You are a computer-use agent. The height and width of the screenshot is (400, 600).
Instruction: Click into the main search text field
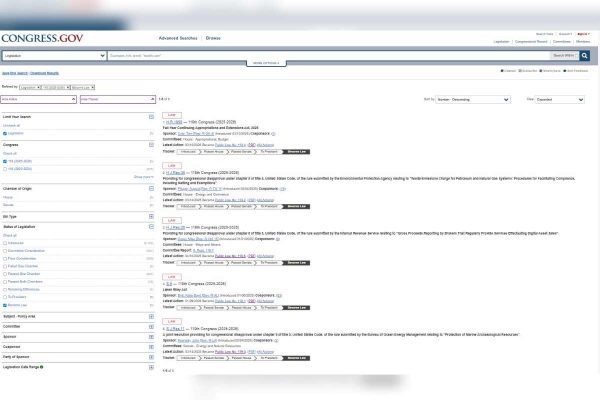coord(328,56)
